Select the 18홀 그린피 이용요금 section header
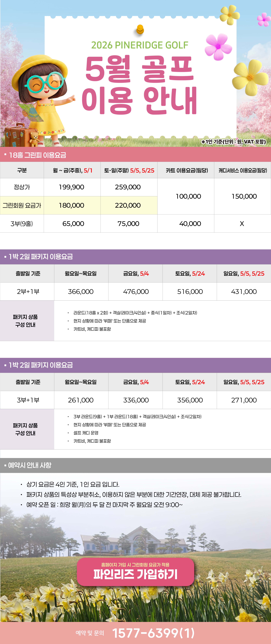The image size is (271, 644). click(x=37, y=155)
